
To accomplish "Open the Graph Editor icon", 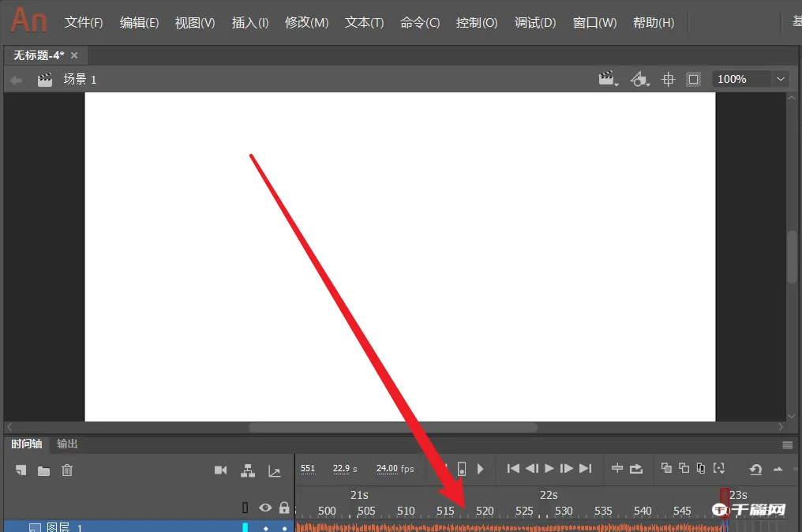I will pos(275,470).
